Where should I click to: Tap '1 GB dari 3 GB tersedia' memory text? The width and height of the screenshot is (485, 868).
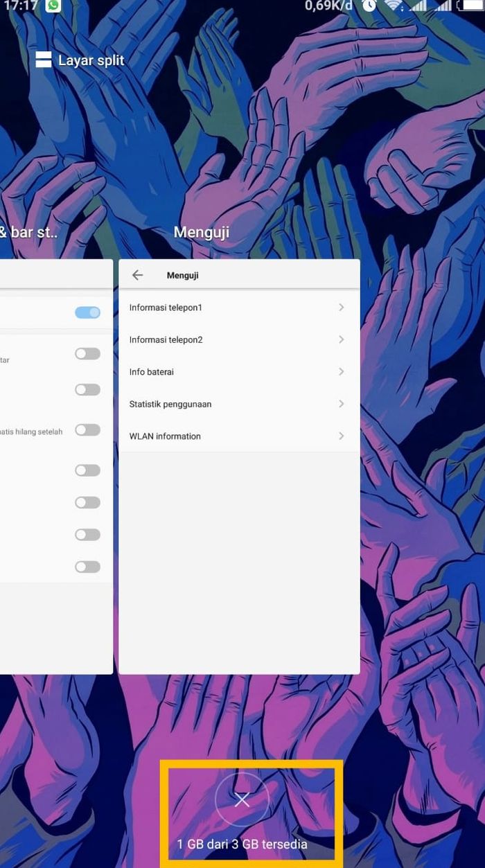pyautogui.click(x=242, y=844)
